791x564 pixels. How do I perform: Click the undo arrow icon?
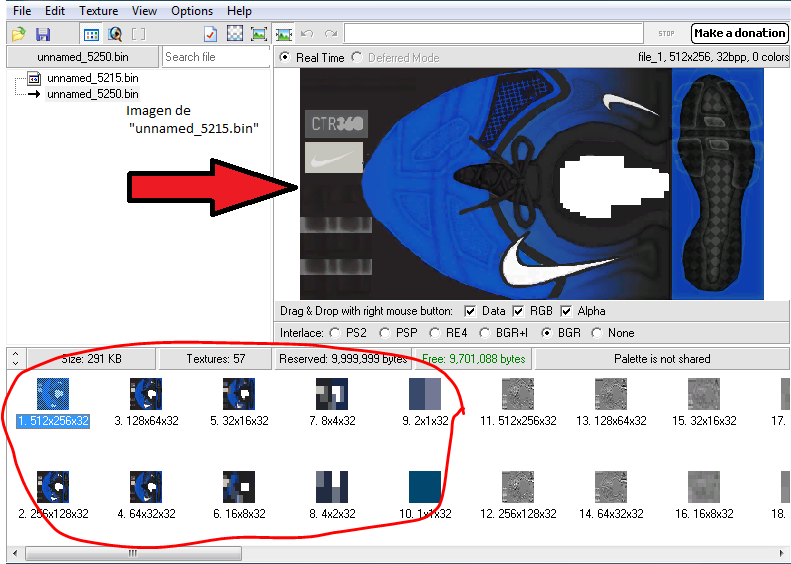pos(308,34)
